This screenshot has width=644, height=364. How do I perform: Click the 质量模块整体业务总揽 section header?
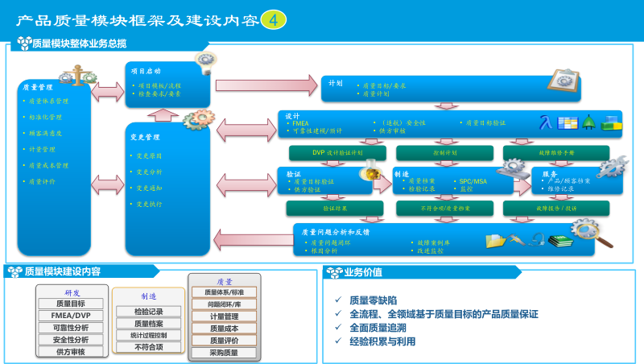click(110, 43)
